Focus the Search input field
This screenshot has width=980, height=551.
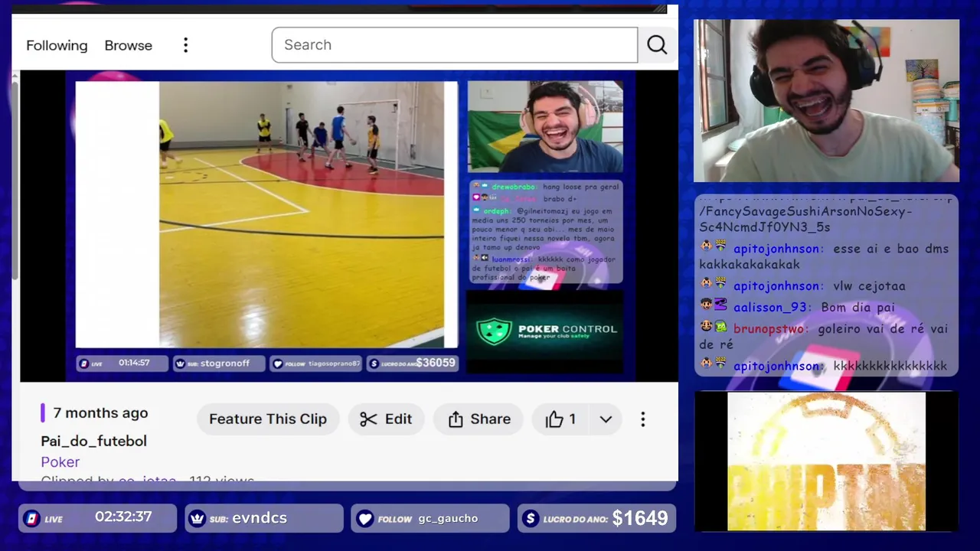click(x=455, y=45)
